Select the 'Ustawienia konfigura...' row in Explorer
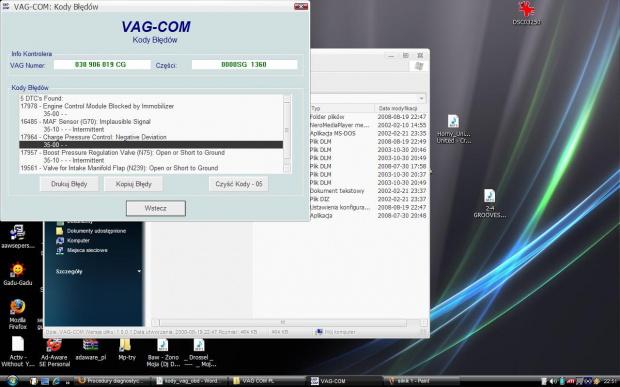The height and width of the screenshot is (387, 620). [x=368, y=208]
